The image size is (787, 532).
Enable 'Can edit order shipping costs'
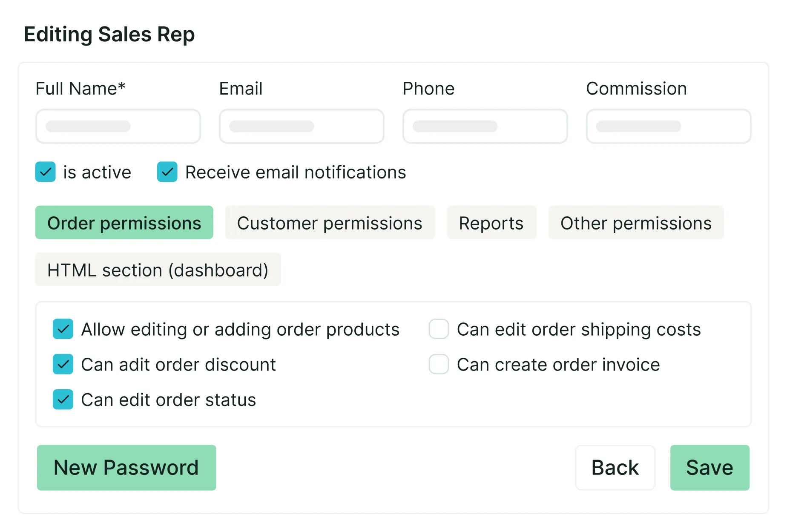[x=439, y=329]
